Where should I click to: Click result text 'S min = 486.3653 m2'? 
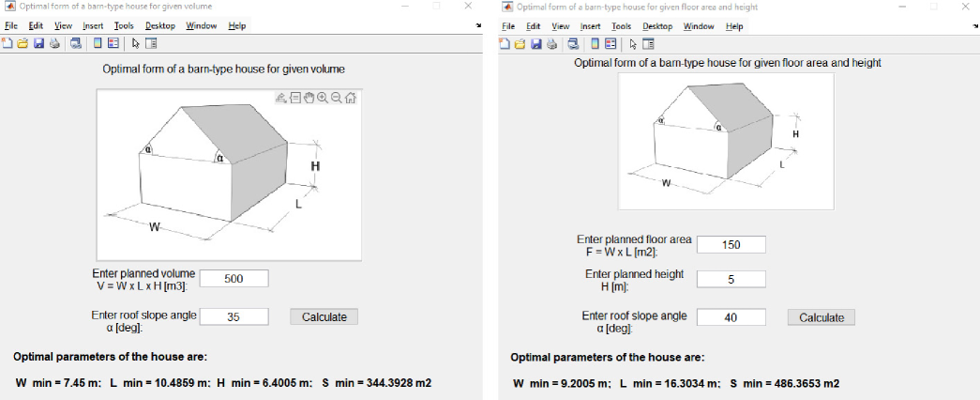[x=784, y=383]
